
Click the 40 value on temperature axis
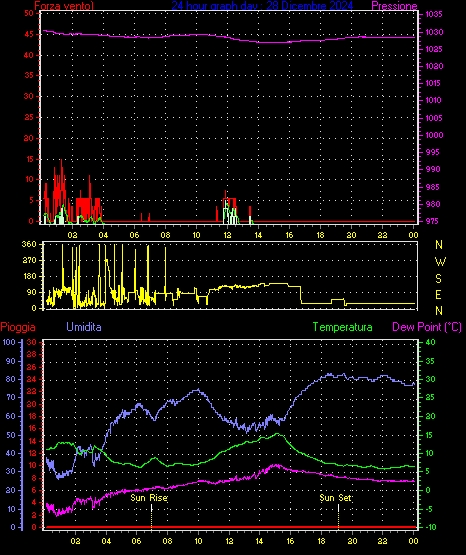coord(430,342)
